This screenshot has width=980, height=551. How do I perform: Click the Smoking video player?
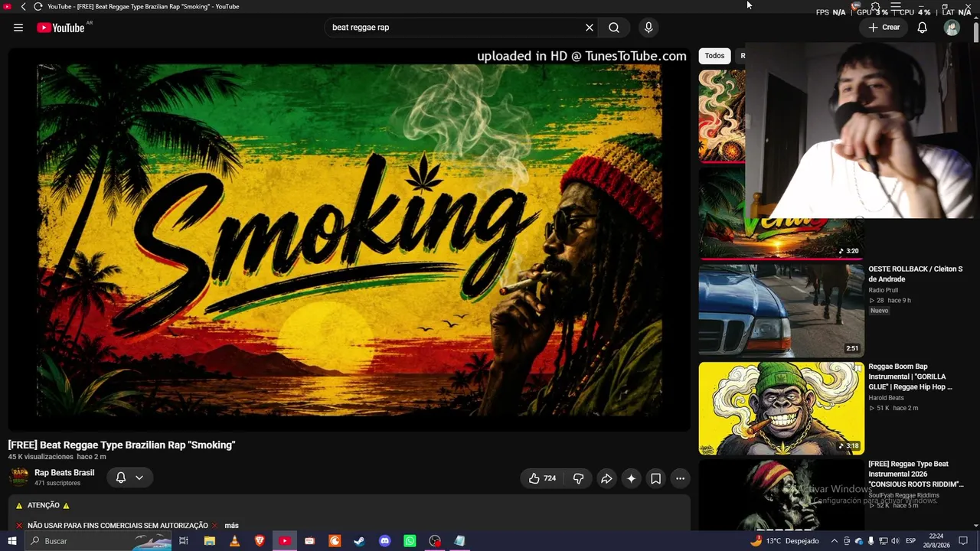[x=349, y=240]
